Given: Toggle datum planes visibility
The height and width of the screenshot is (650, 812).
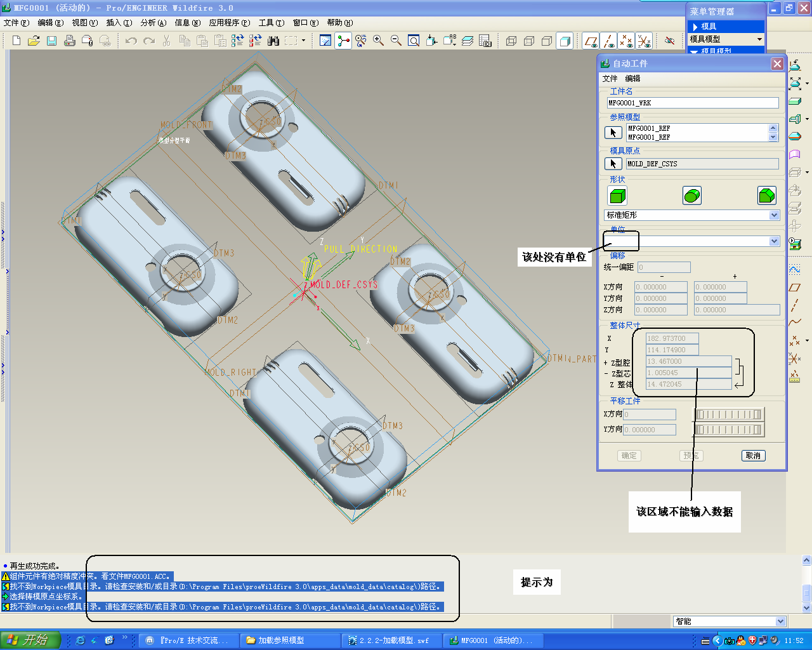Looking at the screenshot, I should point(591,41).
